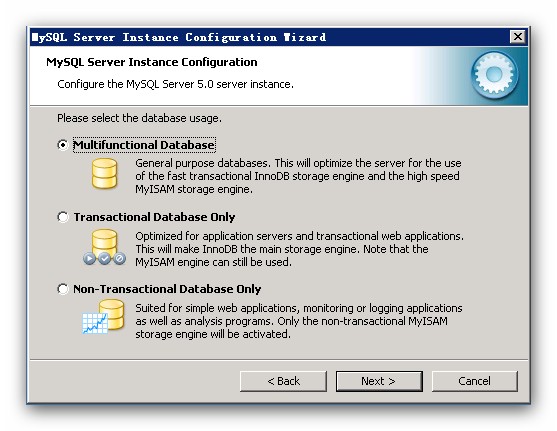557x431 pixels.
Task: Click the Transactional Database Only label text
Action: pos(154,217)
